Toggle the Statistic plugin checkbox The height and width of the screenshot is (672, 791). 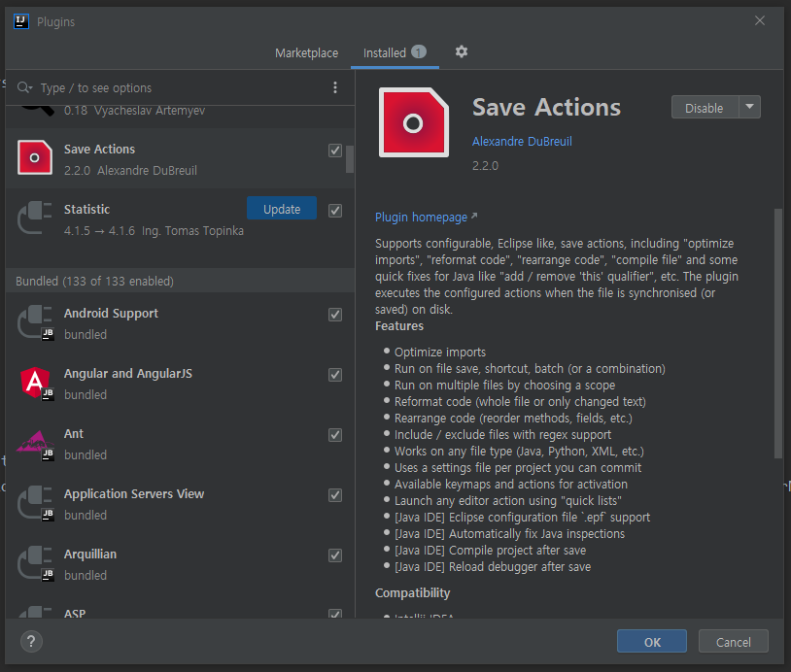coord(335,210)
